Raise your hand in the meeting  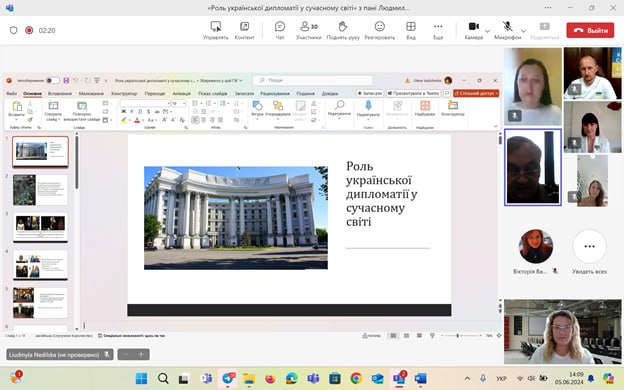(x=343, y=30)
